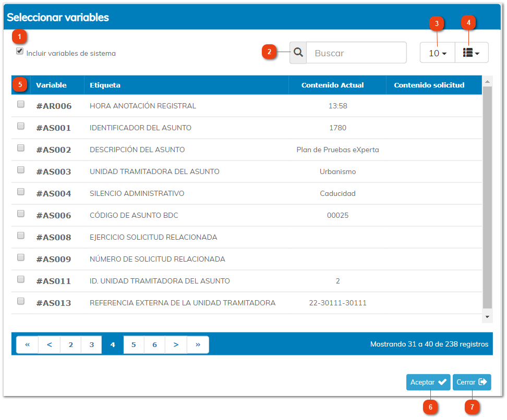Click the red annotation marker 5
This screenshot has height=420, width=507.
20,84
